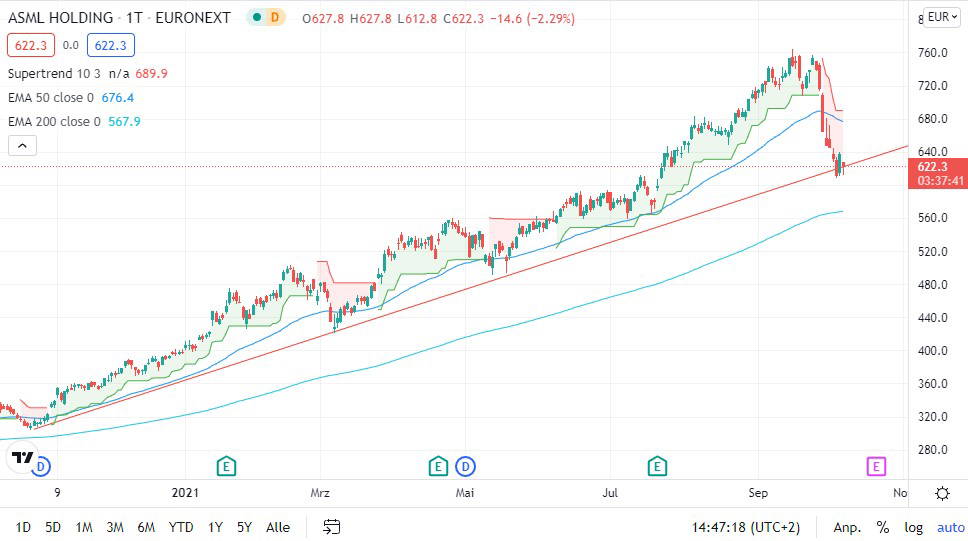Click the orange D delayed-data badge
This screenshot has height=541, width=968.
click(275, 17)
